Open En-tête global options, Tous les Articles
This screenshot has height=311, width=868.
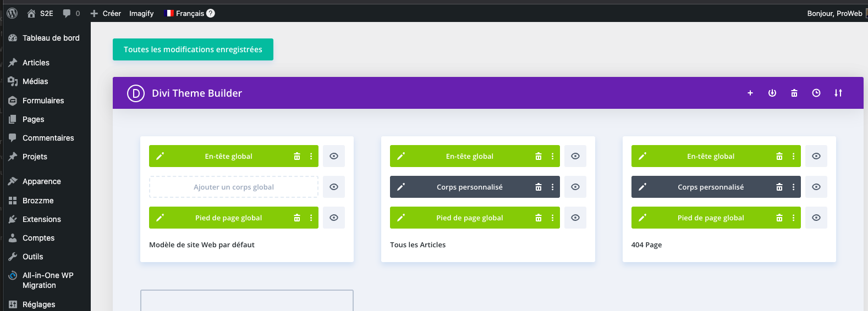552,156
